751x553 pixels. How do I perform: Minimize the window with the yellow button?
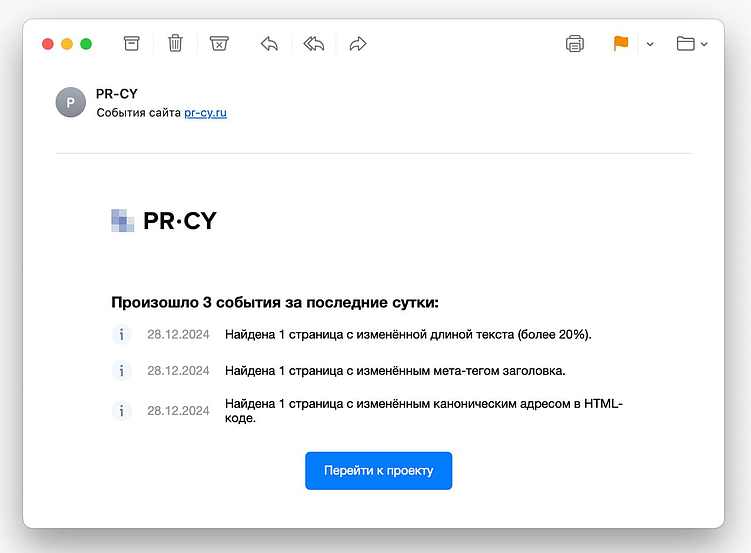(x=67, y=44)
